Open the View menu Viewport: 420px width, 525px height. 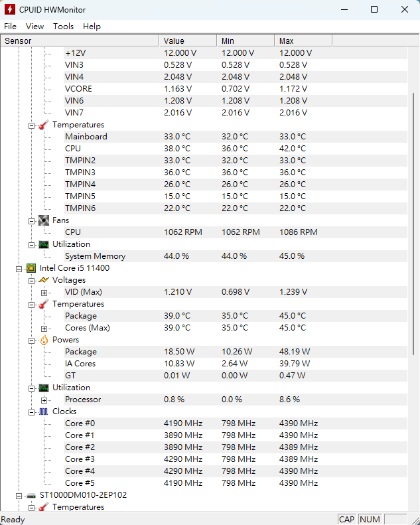[35, 26]
